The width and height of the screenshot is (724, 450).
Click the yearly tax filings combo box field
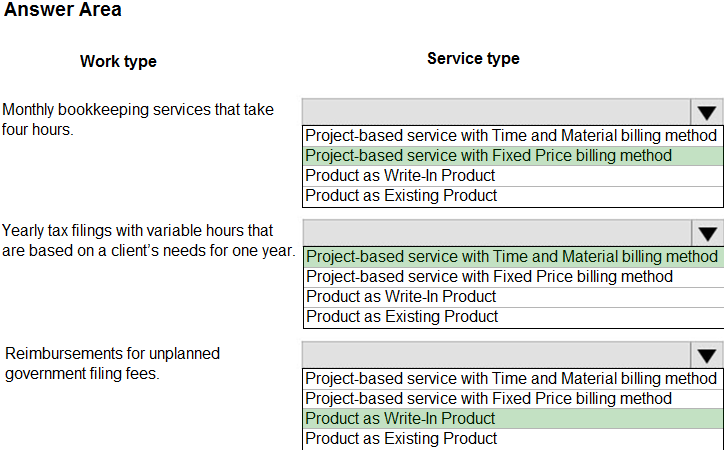tap(495, 233)
